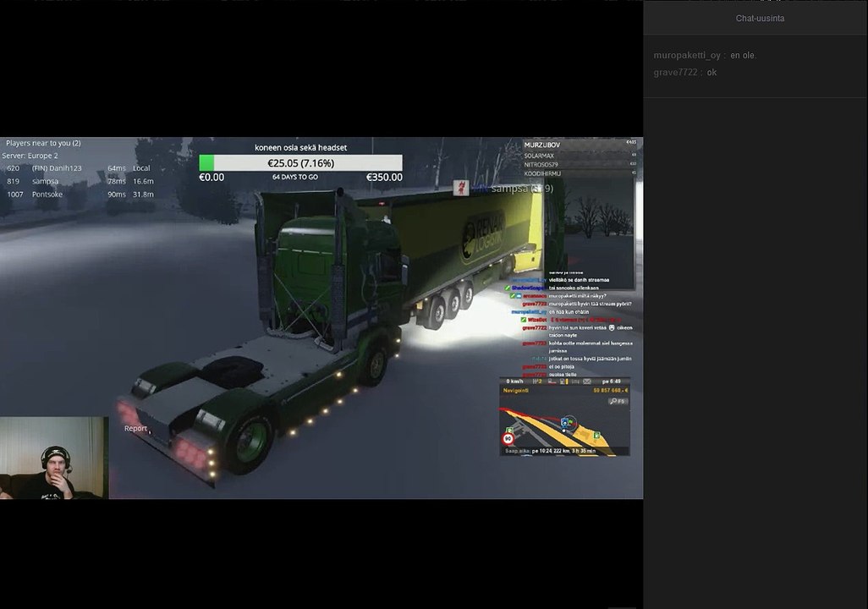Click the F5 magnifier zoom icon
The width and height of the screenshot is (868, 609).
(x=618, y=401)
